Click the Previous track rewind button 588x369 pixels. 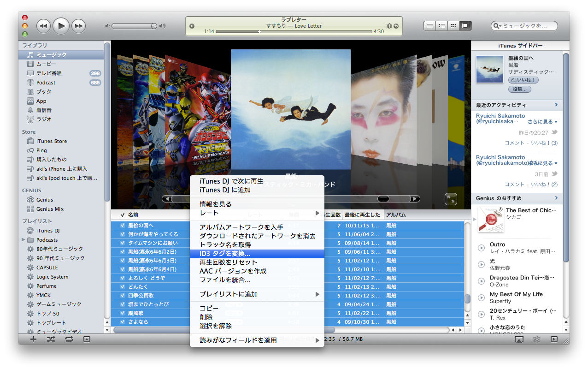coord(43,26)
